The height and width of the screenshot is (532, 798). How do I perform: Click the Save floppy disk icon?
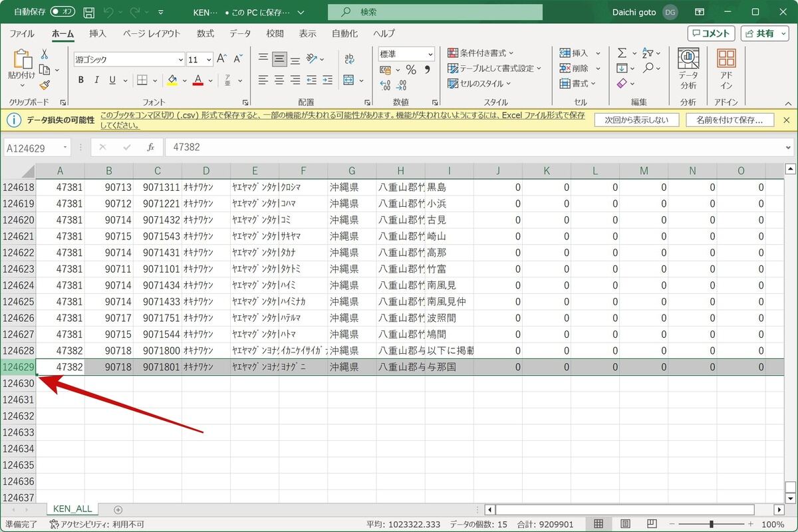tap(90, 12)
